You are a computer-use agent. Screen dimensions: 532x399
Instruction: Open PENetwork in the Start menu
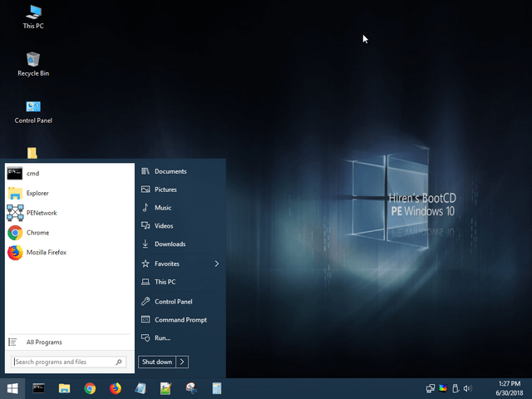41,213
